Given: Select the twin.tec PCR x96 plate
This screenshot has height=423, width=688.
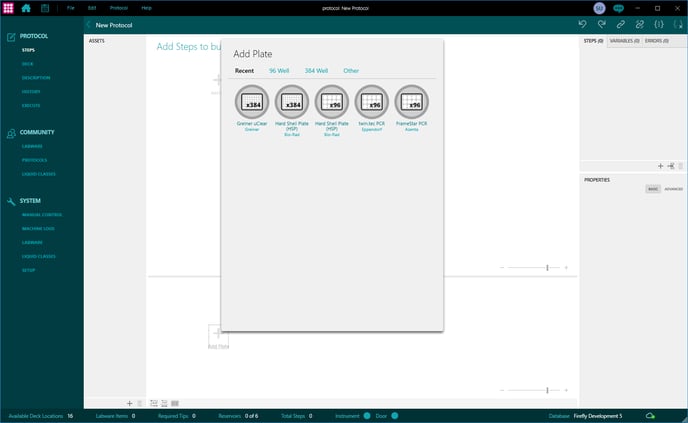Looking at the screenshot, I should [372, 102].
